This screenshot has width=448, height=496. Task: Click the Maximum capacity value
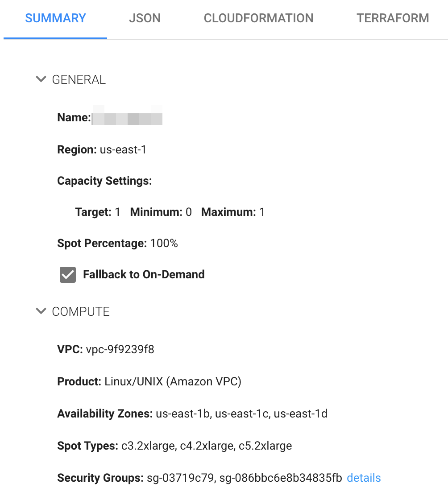pyautogui.click(x=262, y=212)
